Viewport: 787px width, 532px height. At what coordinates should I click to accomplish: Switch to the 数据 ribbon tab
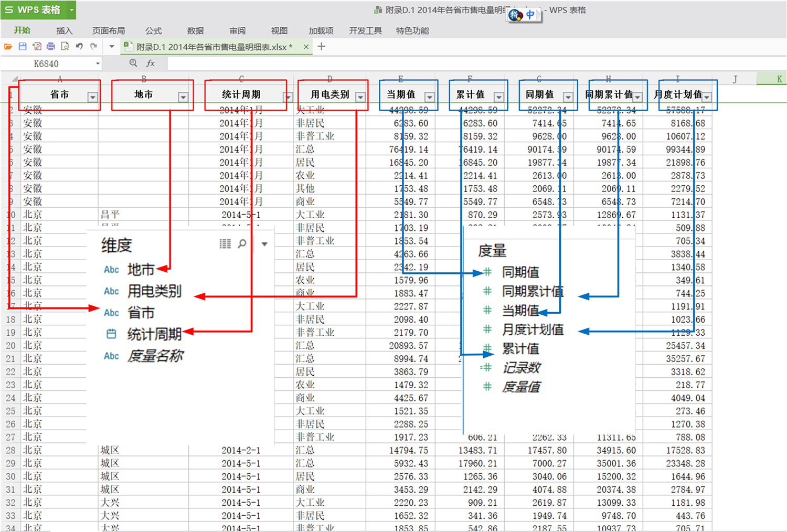coord(195,30)
